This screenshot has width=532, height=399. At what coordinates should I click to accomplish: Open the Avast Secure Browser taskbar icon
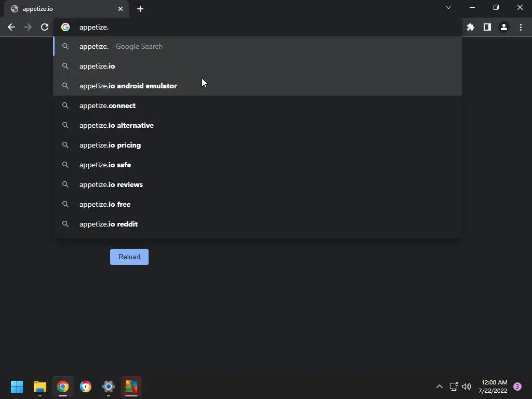[86, 387]
